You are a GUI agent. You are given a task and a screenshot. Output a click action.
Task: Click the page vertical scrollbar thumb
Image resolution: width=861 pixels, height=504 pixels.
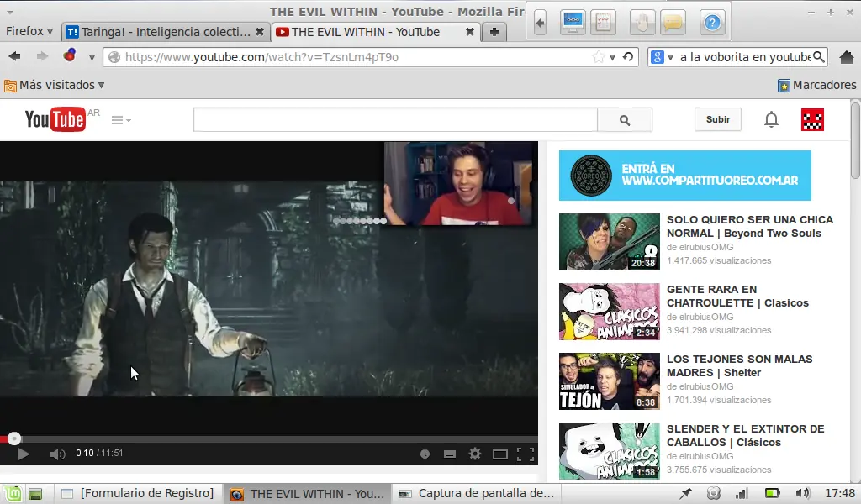tap(855, 139)
